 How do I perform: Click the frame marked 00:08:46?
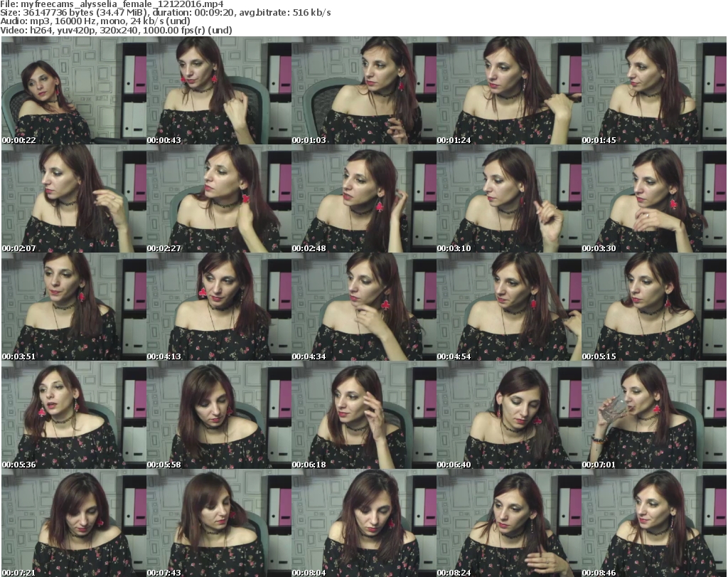(x=654, y=523)
